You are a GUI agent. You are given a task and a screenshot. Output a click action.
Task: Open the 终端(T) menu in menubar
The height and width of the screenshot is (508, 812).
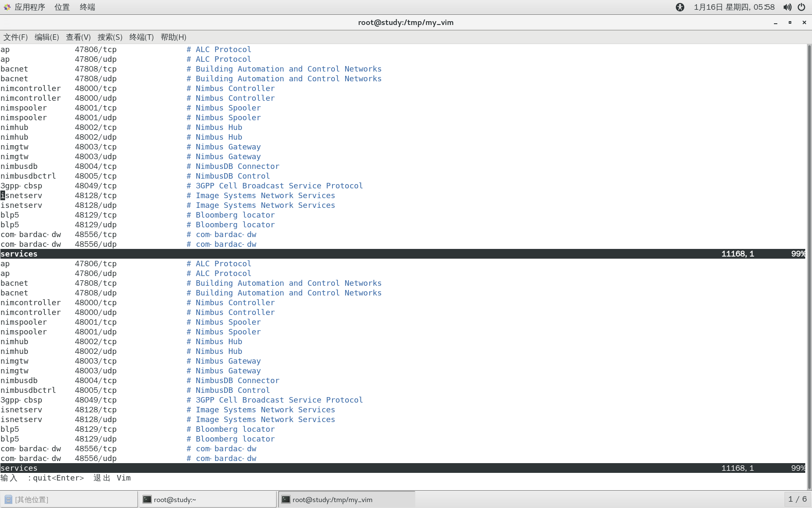(x=141, y=37)
